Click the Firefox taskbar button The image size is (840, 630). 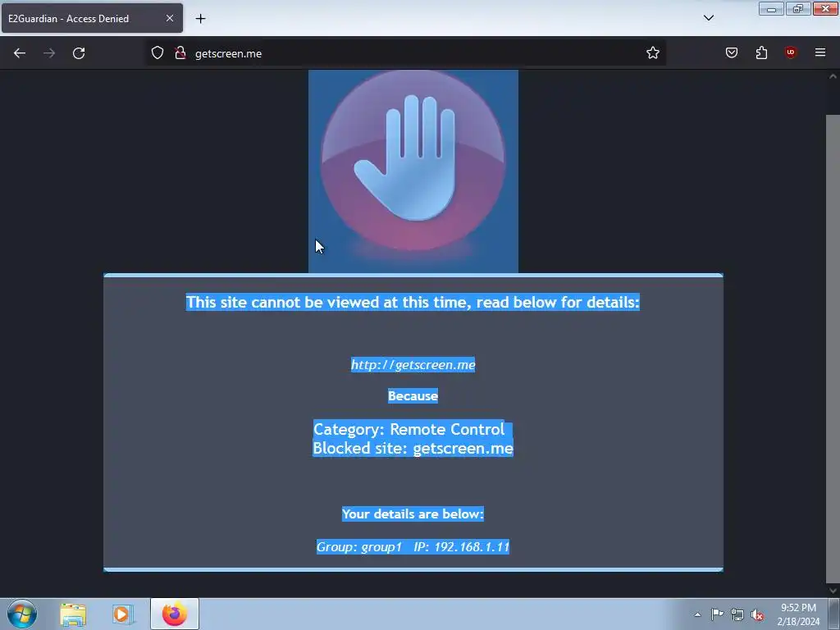[x=175, y=614]
